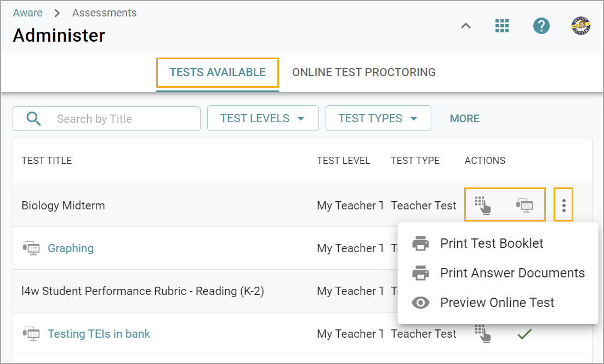Image resolution: width=604 pixels, height=364 pixels.
Task: Click I4w Student Performance Rubric row title
Action: [143, 291]
